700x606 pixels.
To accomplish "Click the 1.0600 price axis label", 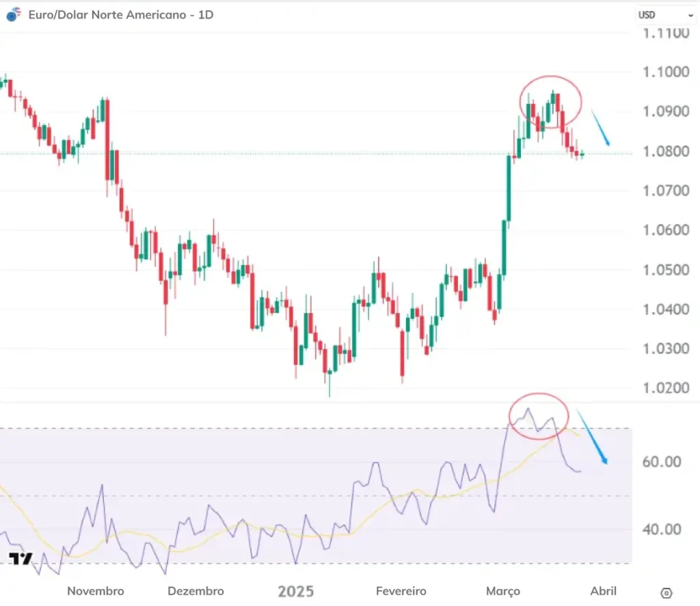I will coord(666,230).
